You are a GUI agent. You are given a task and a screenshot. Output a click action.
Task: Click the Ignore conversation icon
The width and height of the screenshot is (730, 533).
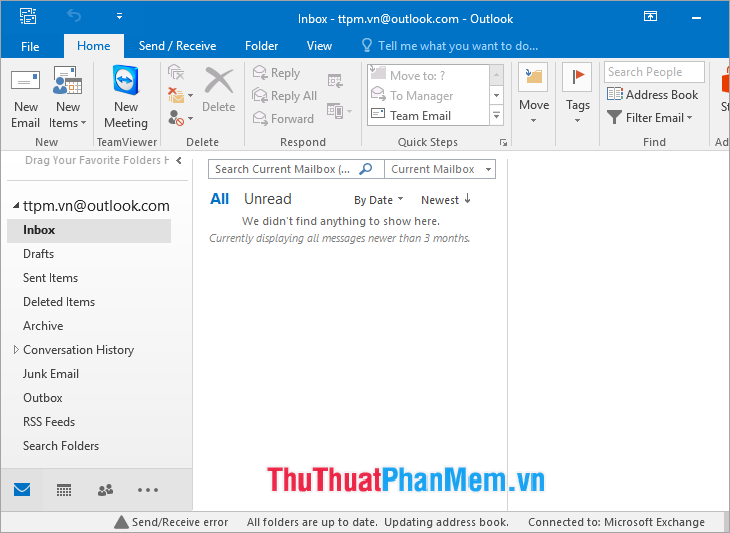coord(176,72)
